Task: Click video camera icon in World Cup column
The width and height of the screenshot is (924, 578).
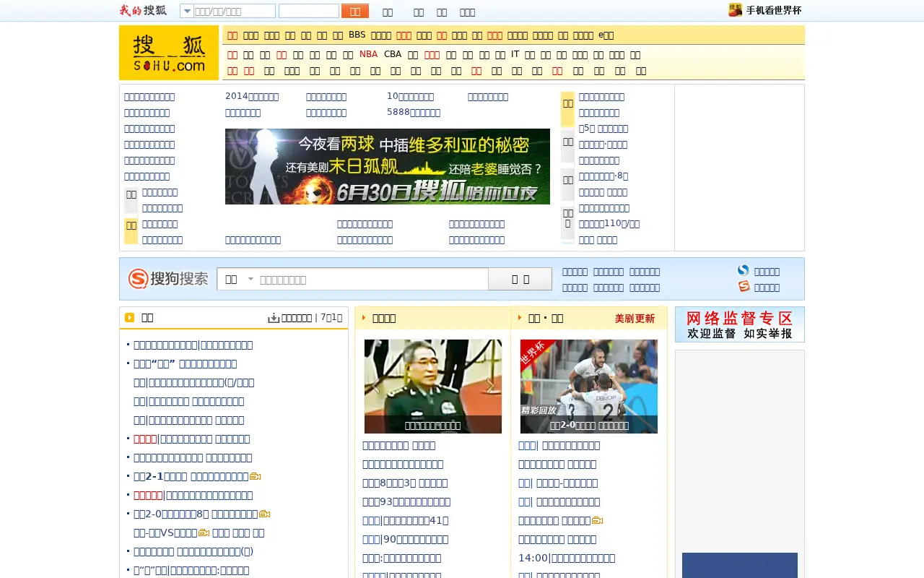Action: coord(597,520)
